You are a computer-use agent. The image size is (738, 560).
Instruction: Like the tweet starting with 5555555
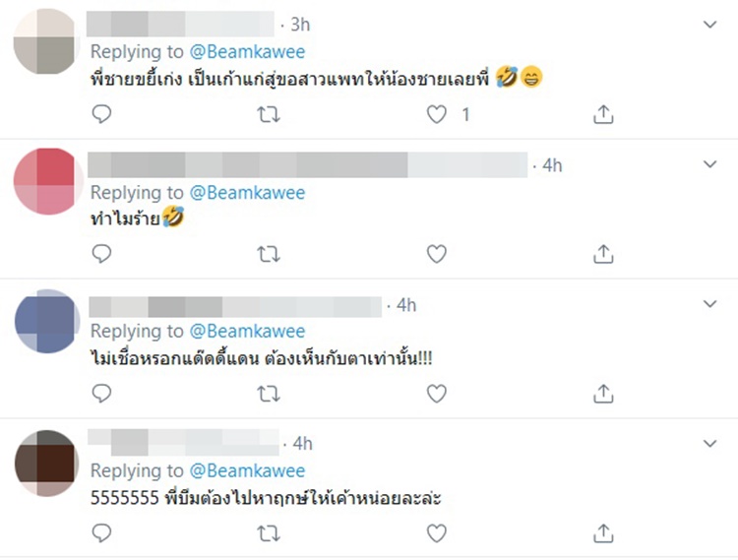click(437, 533)
